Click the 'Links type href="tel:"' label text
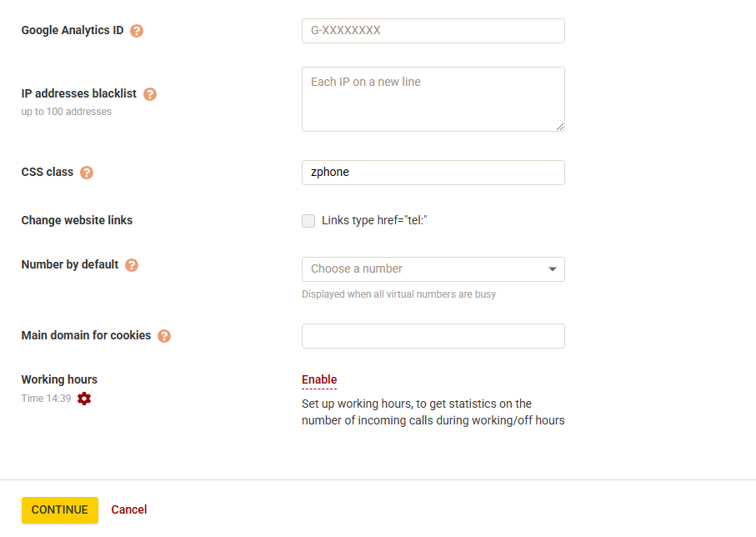 click(374, 221)
